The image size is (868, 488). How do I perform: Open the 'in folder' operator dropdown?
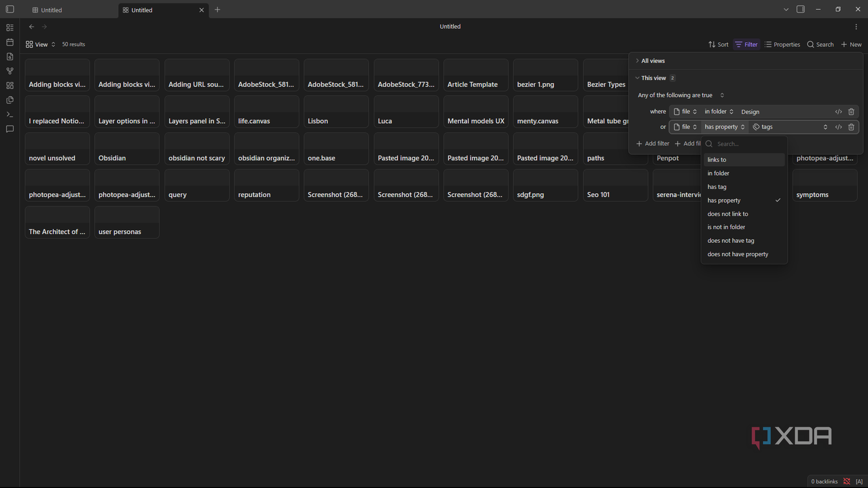point(719,112)
